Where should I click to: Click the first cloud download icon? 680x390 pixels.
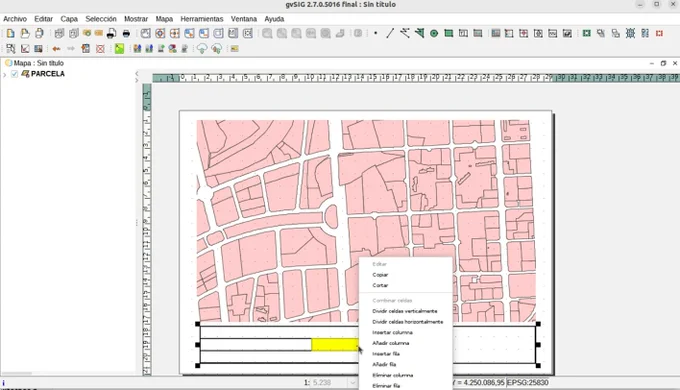point(202,49)
